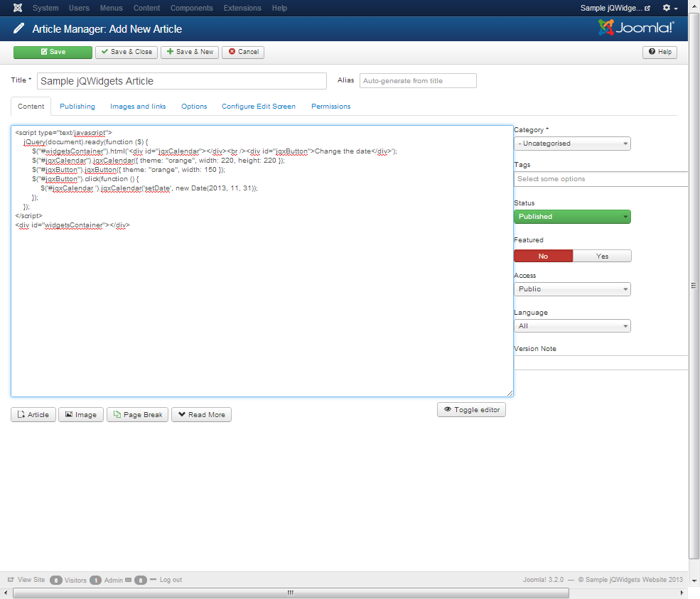Switch to Configure Edit Screen tab
The height and width of the screenshot is (599, 700).
coord(259,107)
